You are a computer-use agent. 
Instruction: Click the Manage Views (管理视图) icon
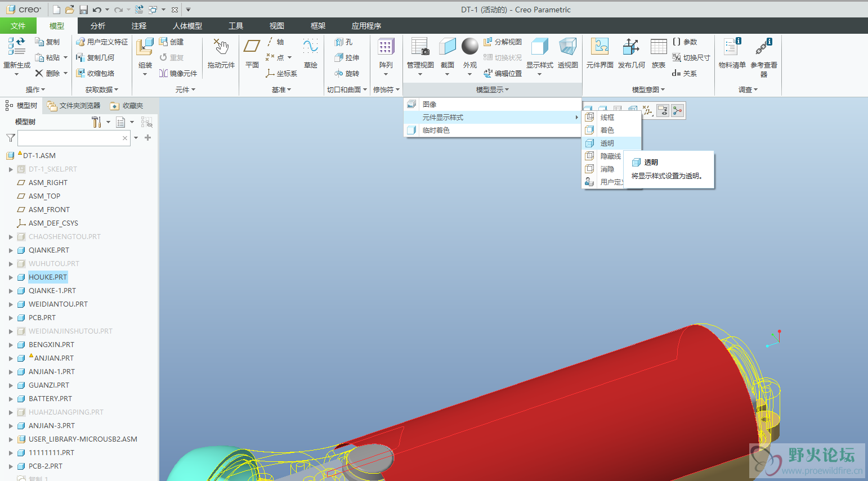pos(420,46)
